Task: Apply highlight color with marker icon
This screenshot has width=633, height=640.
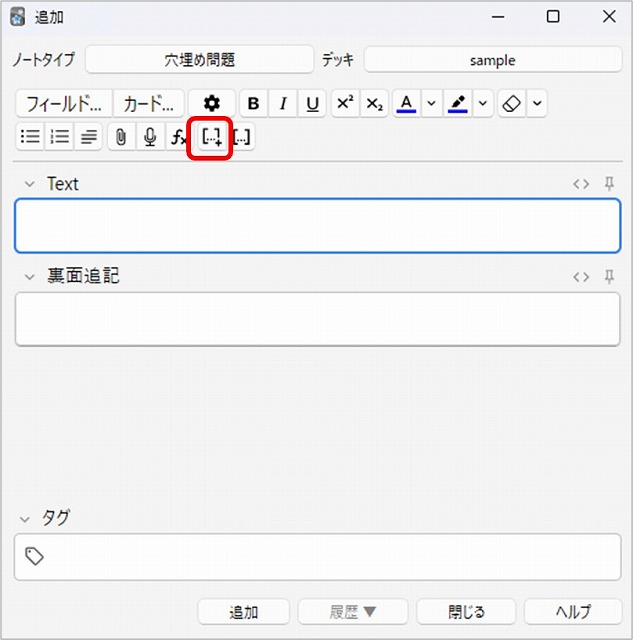Action: pyautogui.click(x=458, y=104)
